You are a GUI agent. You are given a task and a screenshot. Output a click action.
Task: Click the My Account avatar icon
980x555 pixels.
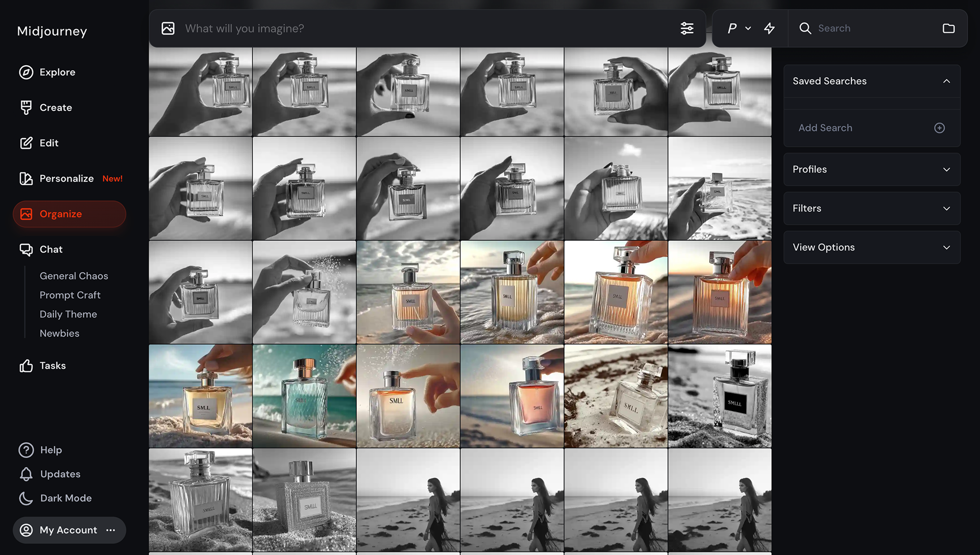pyautogui.click(x=26, y=531)
